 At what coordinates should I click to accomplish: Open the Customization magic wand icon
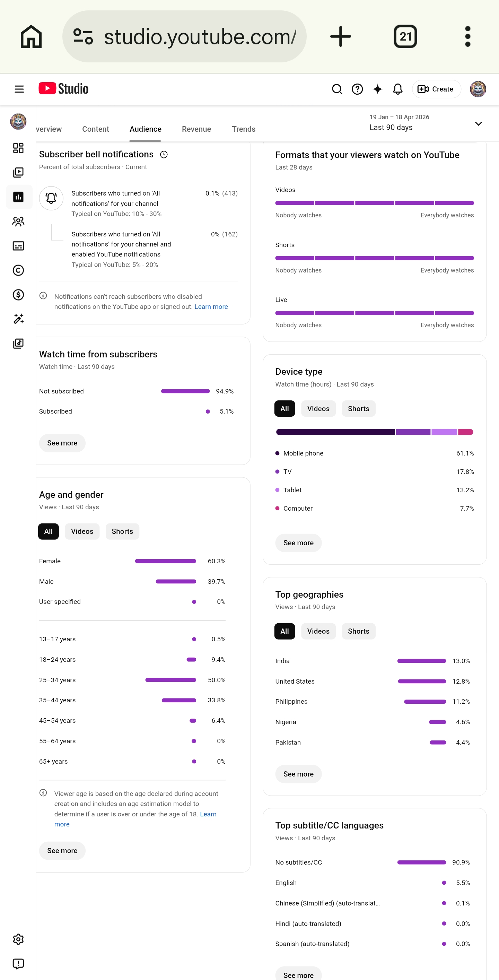[18, 319]
